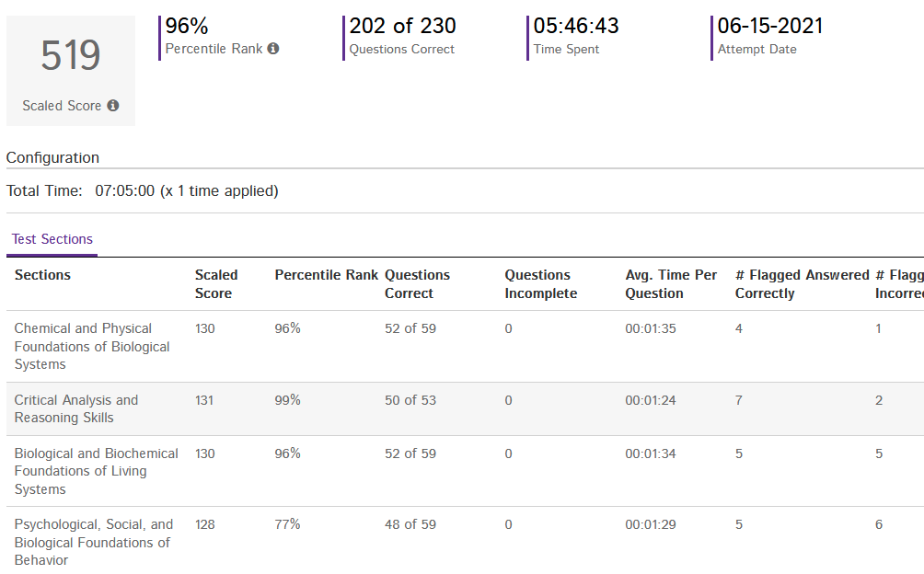Click the 50 of 53 correct cell
The image size is (924, 574).
(x=410, y=400)
